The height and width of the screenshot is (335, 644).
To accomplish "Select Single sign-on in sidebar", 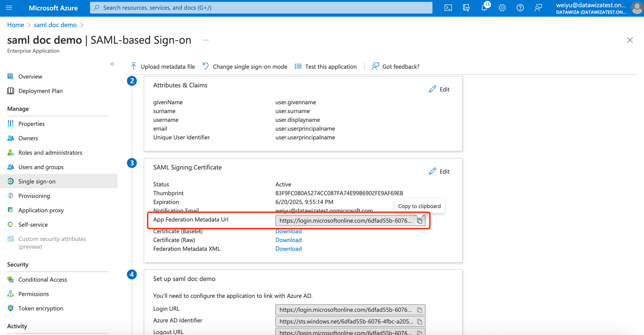I will pyautogui.click(x=59, y=181).
